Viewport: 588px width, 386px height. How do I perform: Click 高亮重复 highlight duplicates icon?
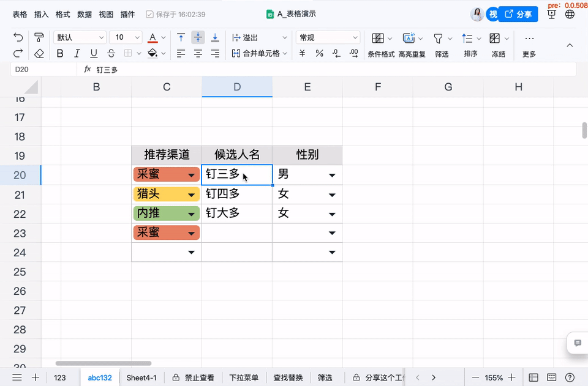(409, 38)
